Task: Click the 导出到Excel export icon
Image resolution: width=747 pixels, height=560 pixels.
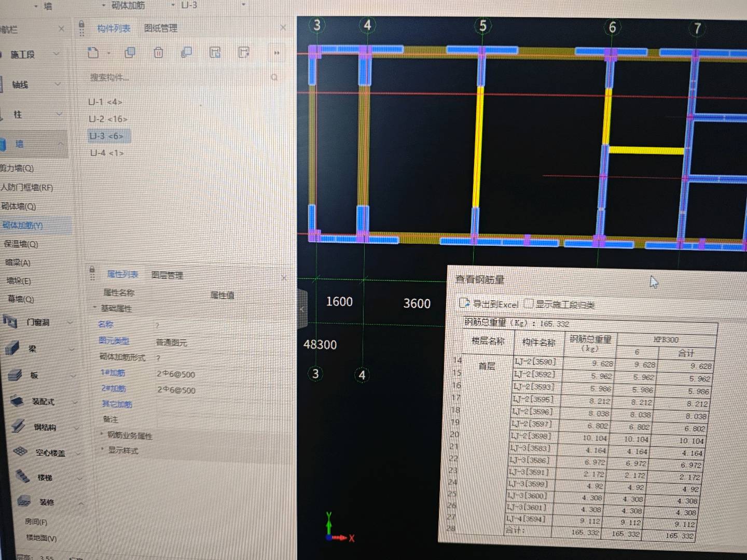Action: (x=464, y=303)
